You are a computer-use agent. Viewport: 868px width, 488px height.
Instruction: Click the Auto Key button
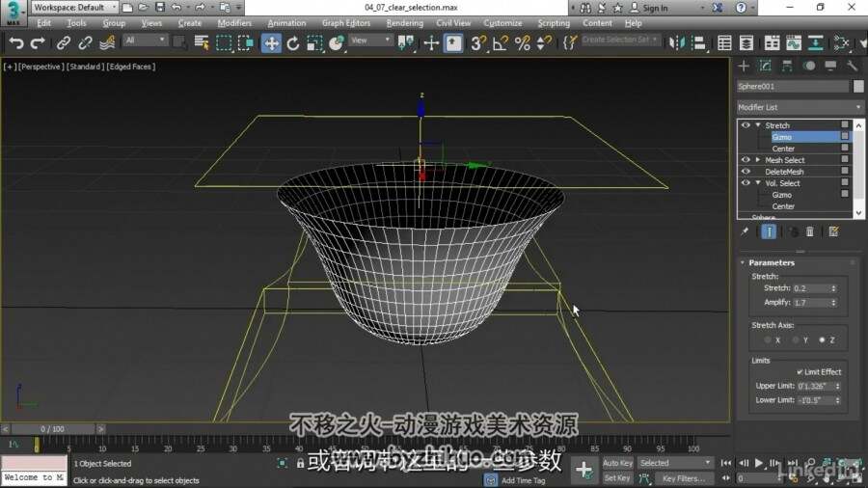(x=617, y=463)
